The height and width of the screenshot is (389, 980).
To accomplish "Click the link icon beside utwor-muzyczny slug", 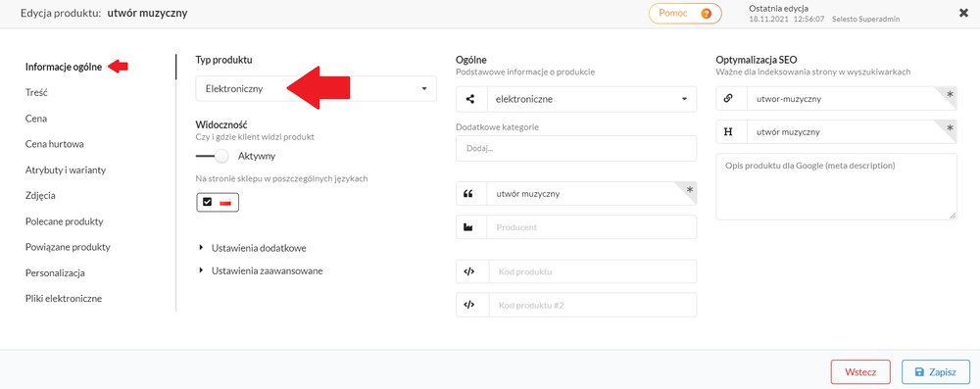I will coord(728,99).
